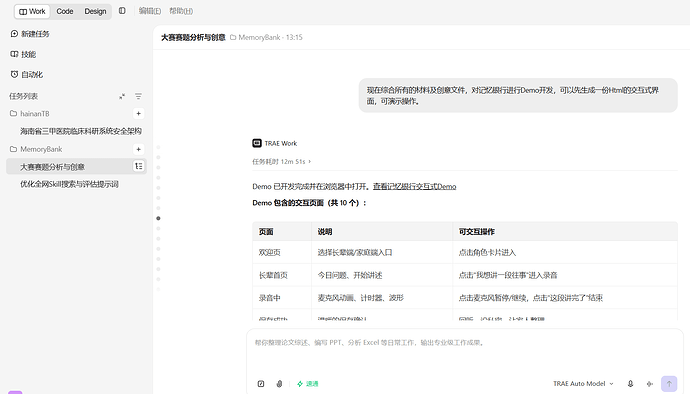
Task: Click table header 页面
Action: click(x=266, y=232)
